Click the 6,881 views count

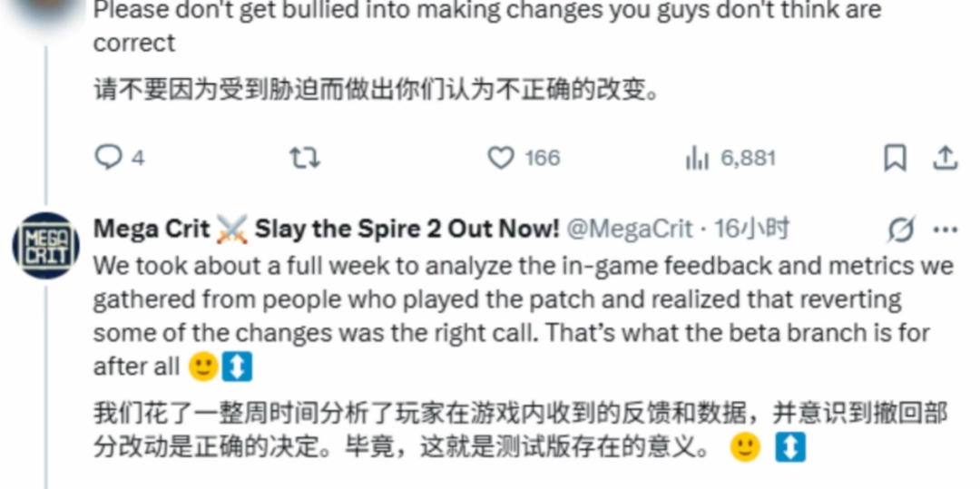(748, 158)
